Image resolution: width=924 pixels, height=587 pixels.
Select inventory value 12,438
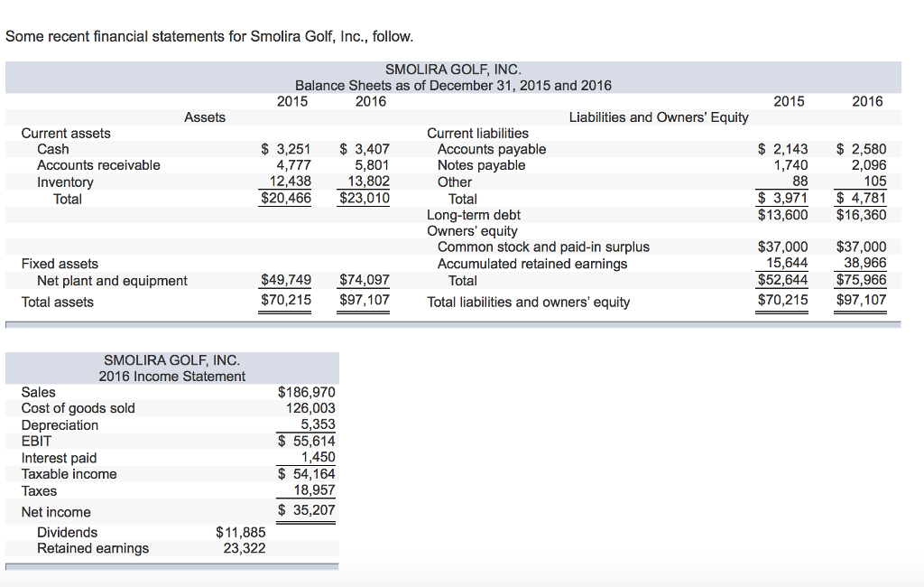(x=290, y=182)
